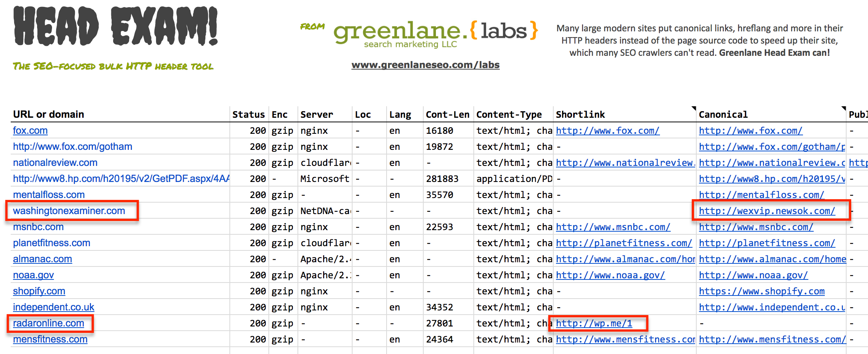Open the http://wp.me/1 shortlink
The image size is (868, 354).
coord(594,323)
